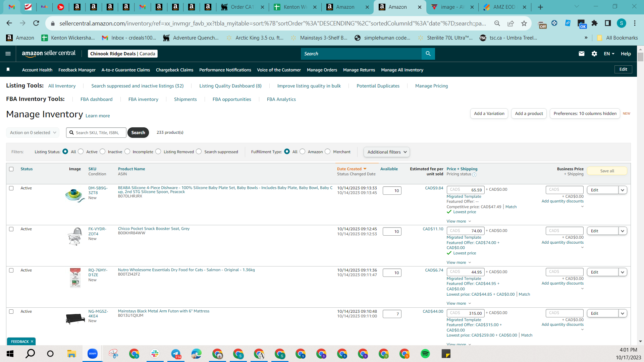This screenshot has height=362, width=644.
Task: Open the Seller Central hamburger menu
Action: coord(8,54)
